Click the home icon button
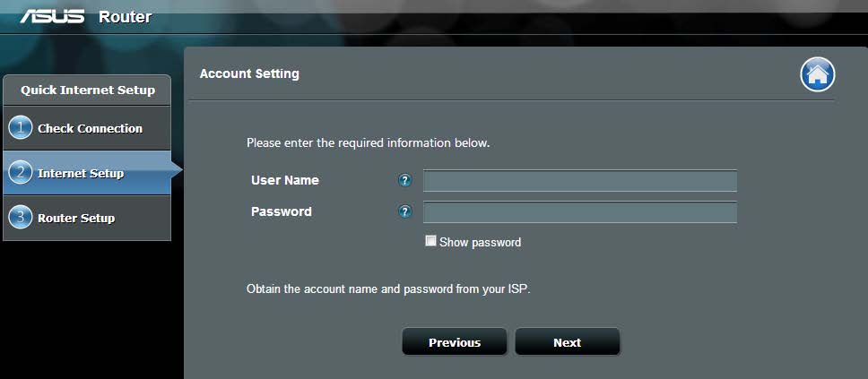The image size is (868, 379). coord(817,74)
